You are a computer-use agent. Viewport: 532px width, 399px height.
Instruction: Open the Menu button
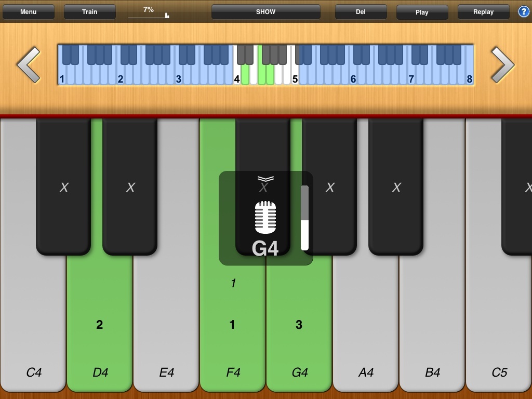(29, 12)
